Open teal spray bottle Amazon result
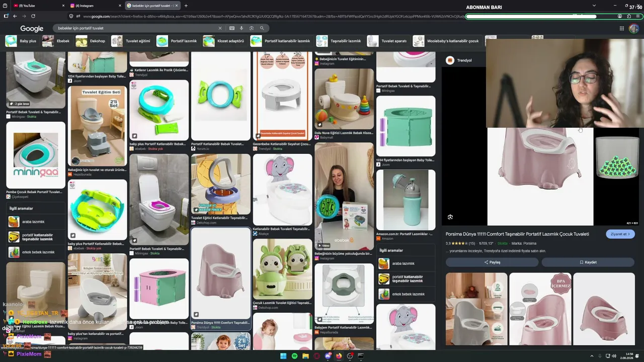The image size is (644, 362). (x=406, y=200)
